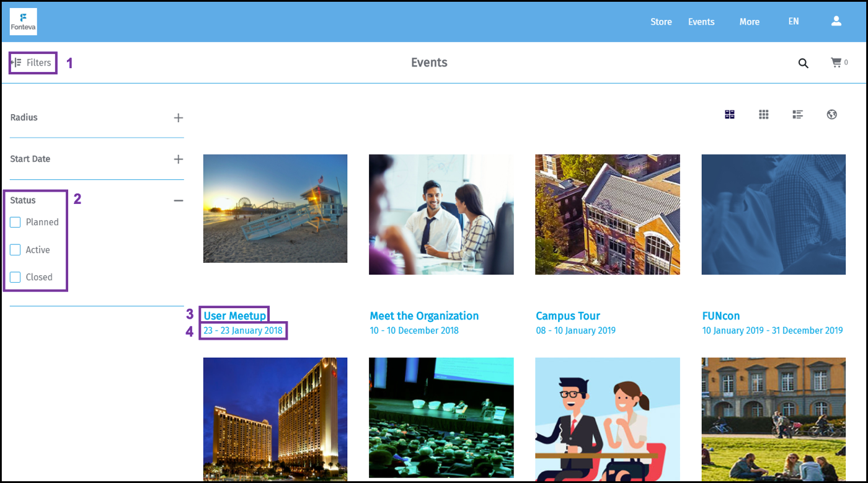Click the blue FUNcon thumbnail
Image resolution: width=868 pixels, height=483 pixels.
point(774,214)
